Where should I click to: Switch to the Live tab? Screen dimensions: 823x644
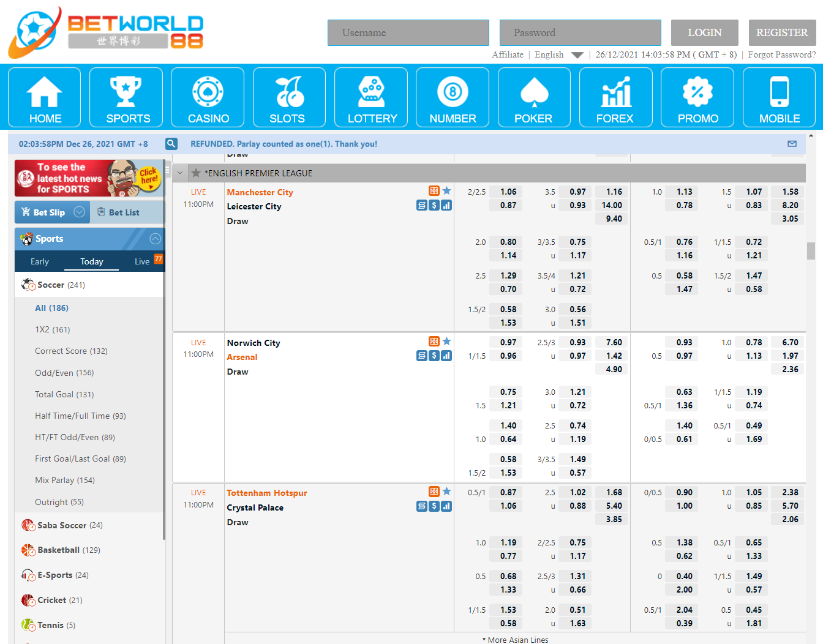142,261
